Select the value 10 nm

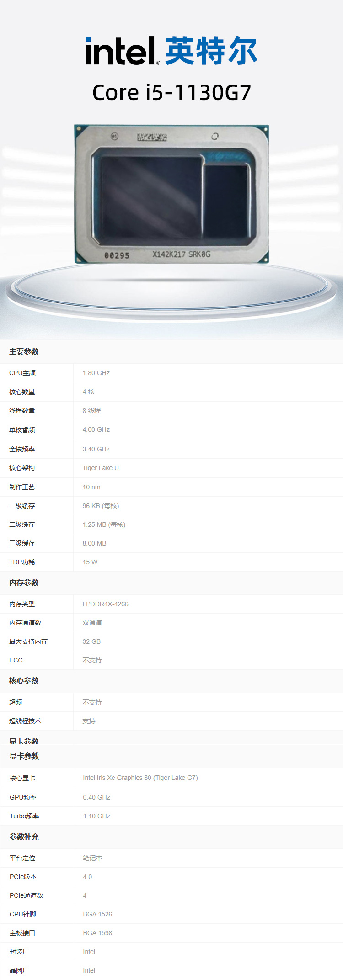[91, 487]
